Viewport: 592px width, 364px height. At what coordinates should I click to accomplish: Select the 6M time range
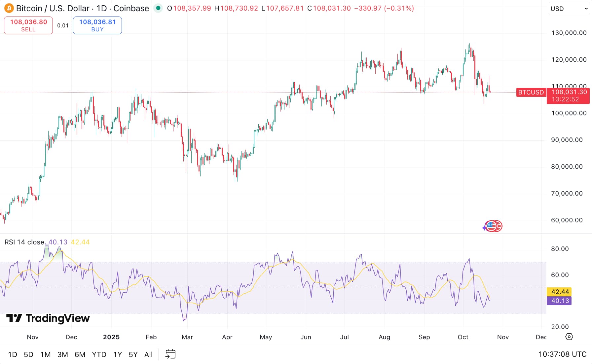click(80, 354)
